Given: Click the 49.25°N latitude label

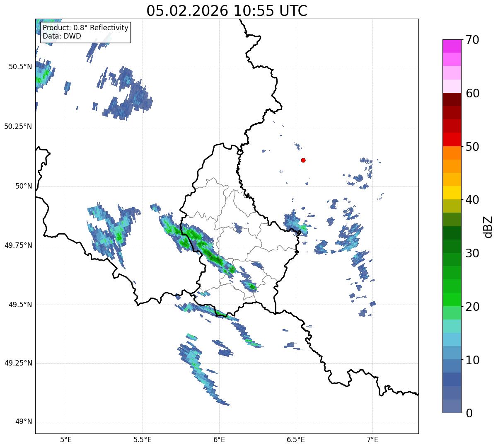Looking at the screenshot, I should point(18,363).
